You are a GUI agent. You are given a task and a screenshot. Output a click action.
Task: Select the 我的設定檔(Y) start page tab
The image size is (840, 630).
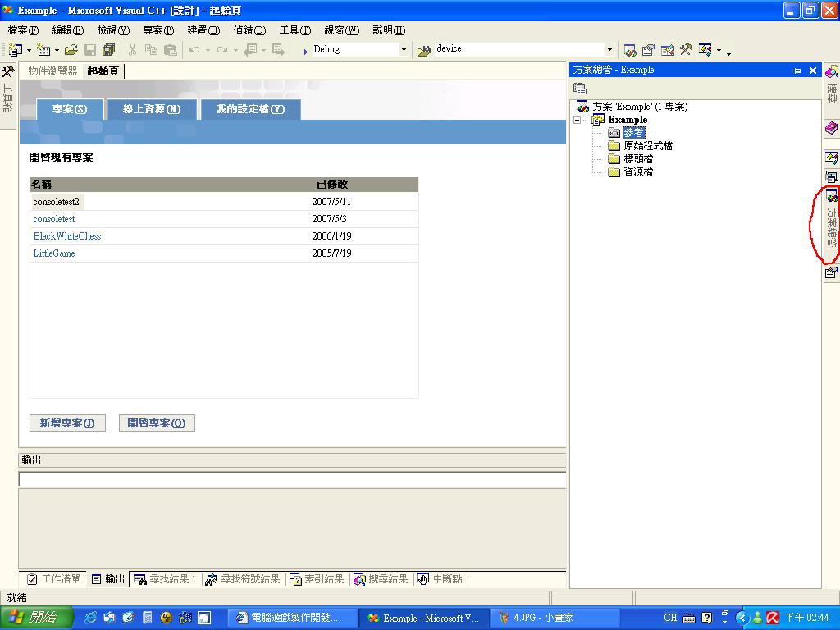tap(250, 109)
